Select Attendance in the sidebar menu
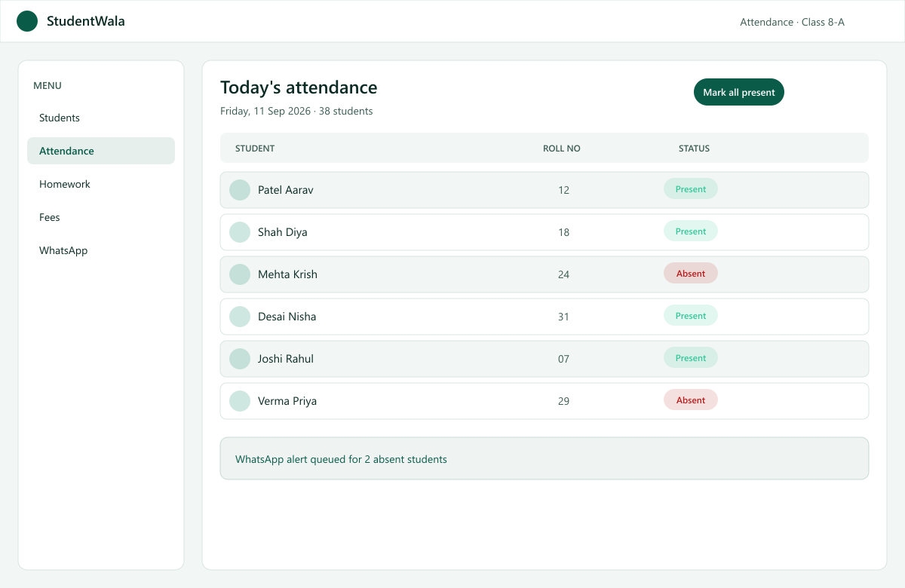 101,151
